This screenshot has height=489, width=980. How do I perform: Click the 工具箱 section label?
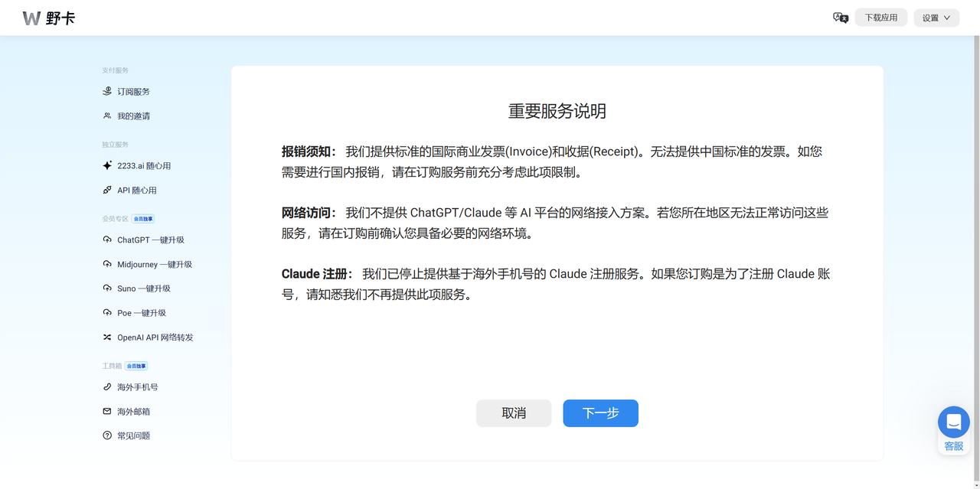112,366
